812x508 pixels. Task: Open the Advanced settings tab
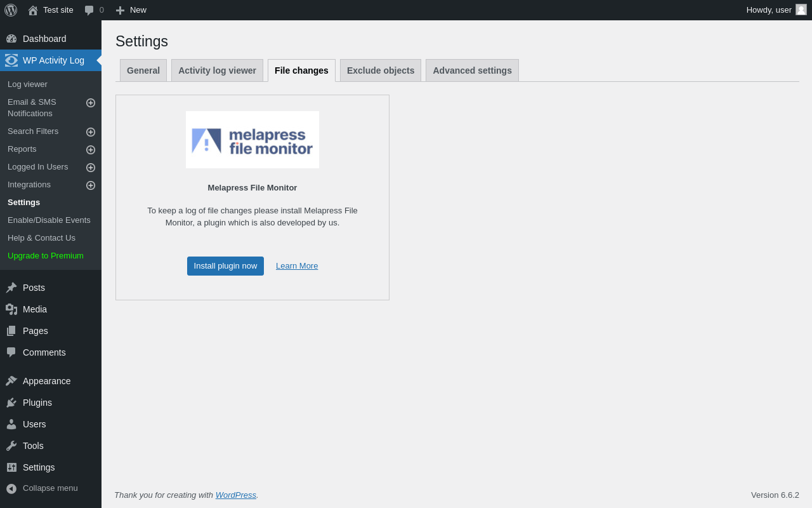pos(472,70)
